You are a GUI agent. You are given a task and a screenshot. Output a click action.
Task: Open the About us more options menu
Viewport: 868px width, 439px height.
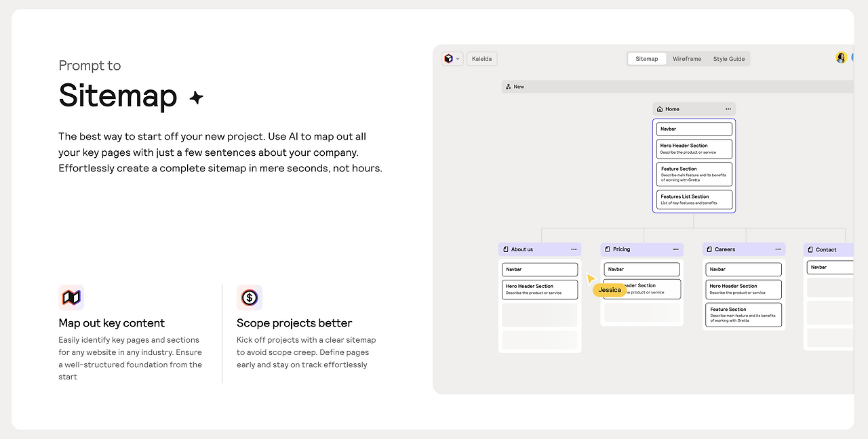[x=574, y=249]
